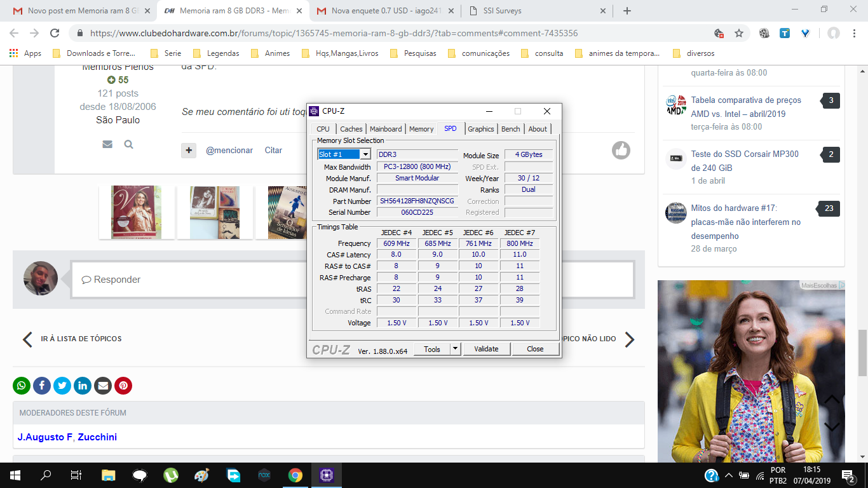Open the Pesquisas bookmark folder
The image size is (868, 488).
tap(414, 53)
